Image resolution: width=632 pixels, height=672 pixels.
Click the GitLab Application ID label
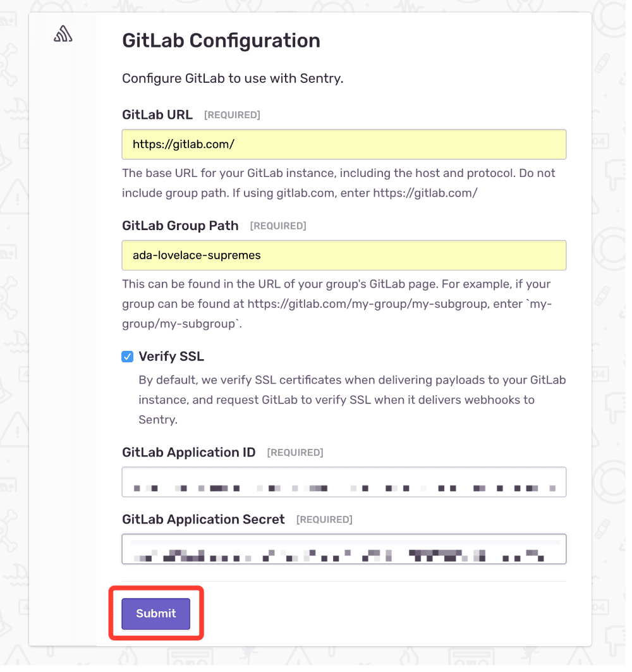tap(188, 452)
